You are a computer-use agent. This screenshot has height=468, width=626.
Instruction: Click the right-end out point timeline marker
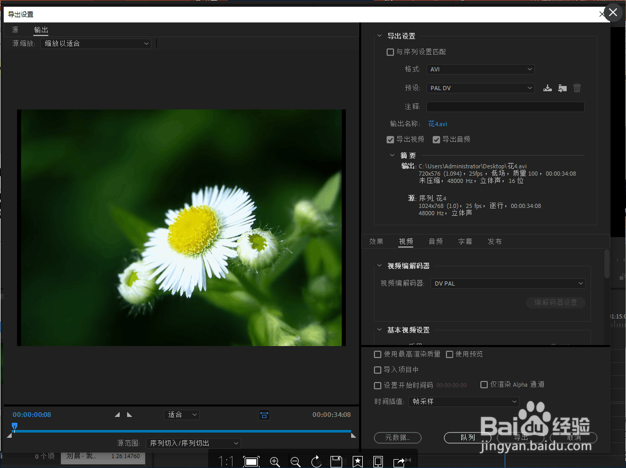click(353, 436)
